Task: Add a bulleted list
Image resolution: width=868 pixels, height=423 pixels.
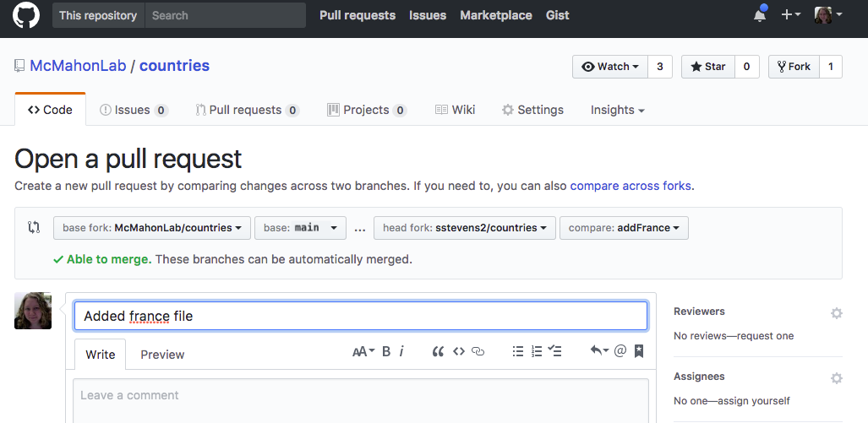Action: point(517,351)
